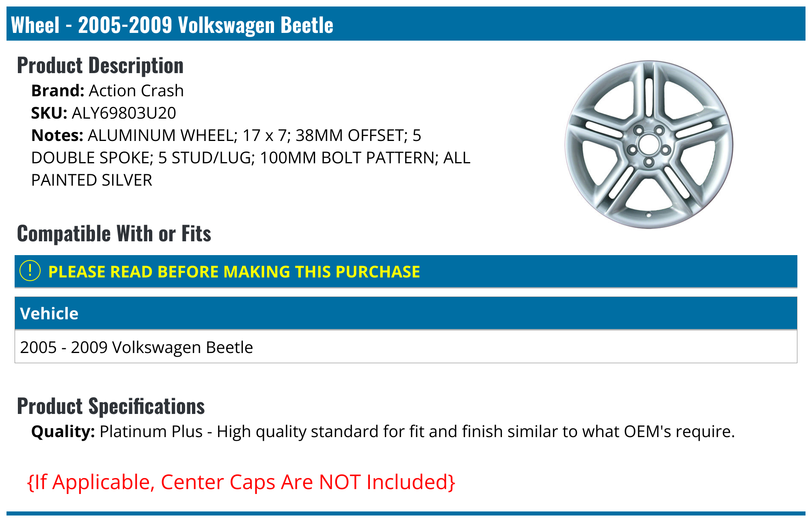
Task: Select the Vehicle table header
Action: pyautogui.click(x=49, y=314)
